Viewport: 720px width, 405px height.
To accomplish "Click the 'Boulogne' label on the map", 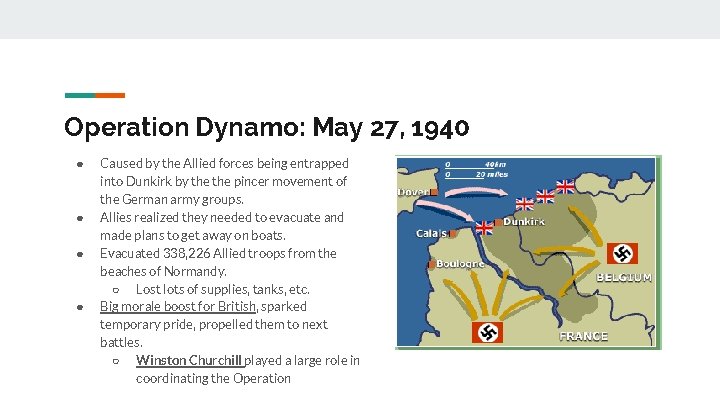I will (460, 264).
